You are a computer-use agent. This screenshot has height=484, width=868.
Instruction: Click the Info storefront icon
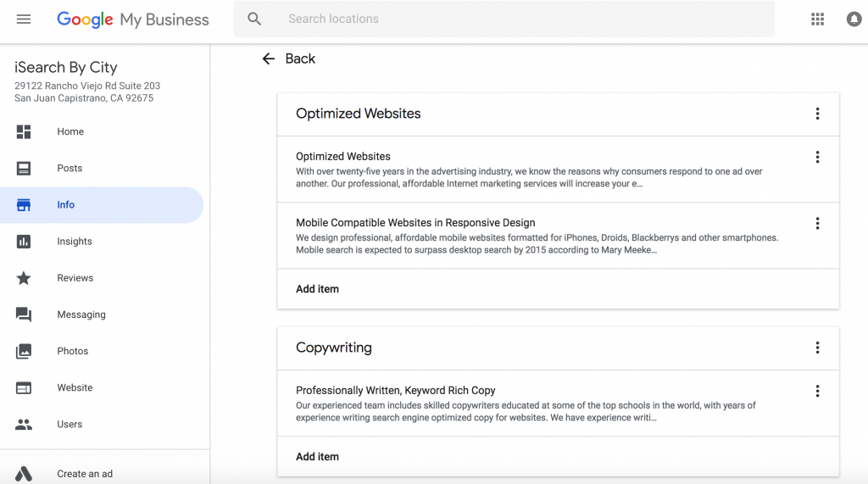(23, 205)
